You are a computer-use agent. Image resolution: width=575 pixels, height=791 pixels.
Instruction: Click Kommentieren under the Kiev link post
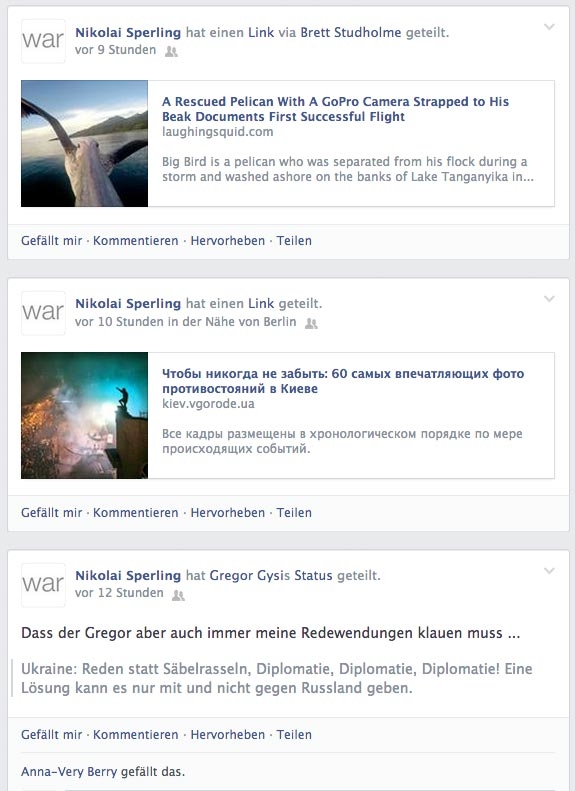[136, 513]
